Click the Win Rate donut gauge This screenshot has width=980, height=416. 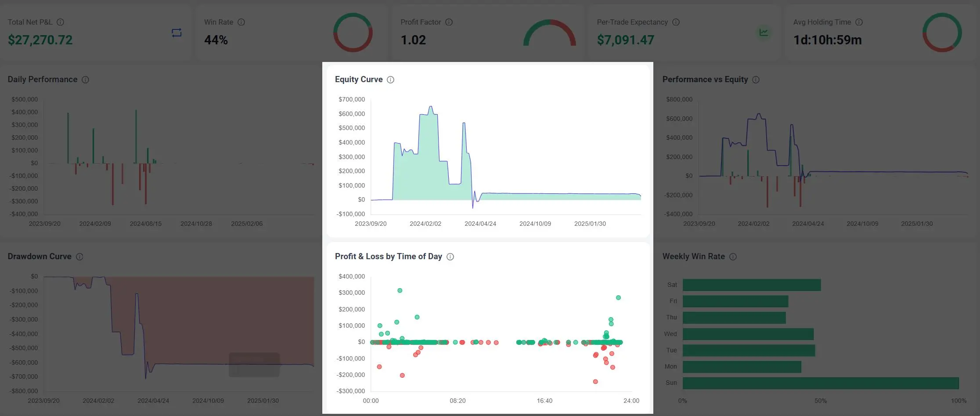[353, 33]
